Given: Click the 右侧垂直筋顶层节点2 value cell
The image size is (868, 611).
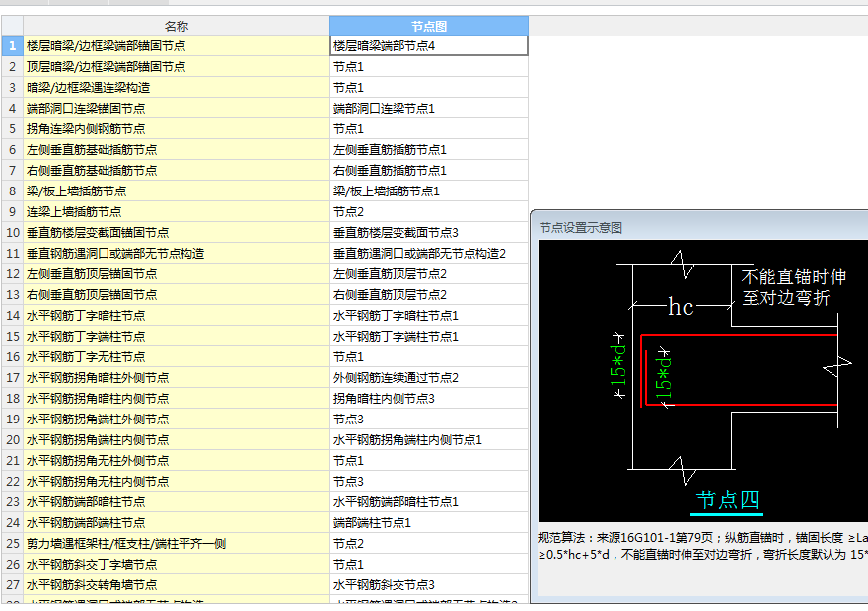Looking at the screenshot, I should tap(429, 295).
